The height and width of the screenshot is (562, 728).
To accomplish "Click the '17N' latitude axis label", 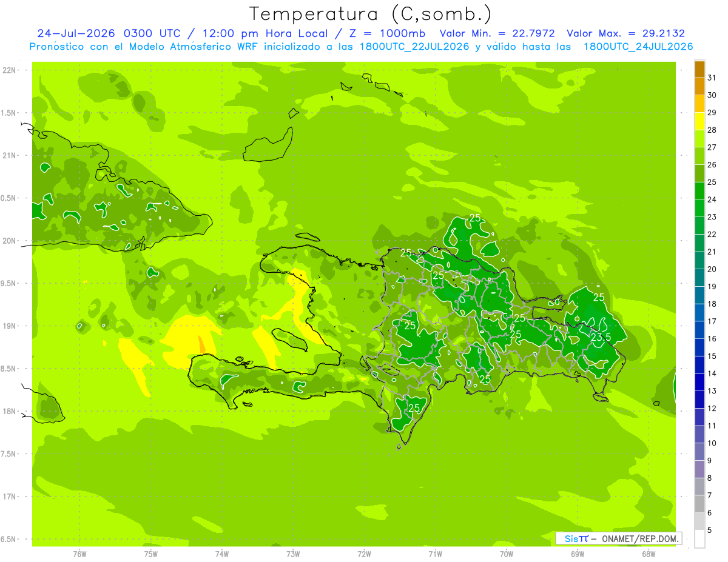I will (x=9, y=497).
